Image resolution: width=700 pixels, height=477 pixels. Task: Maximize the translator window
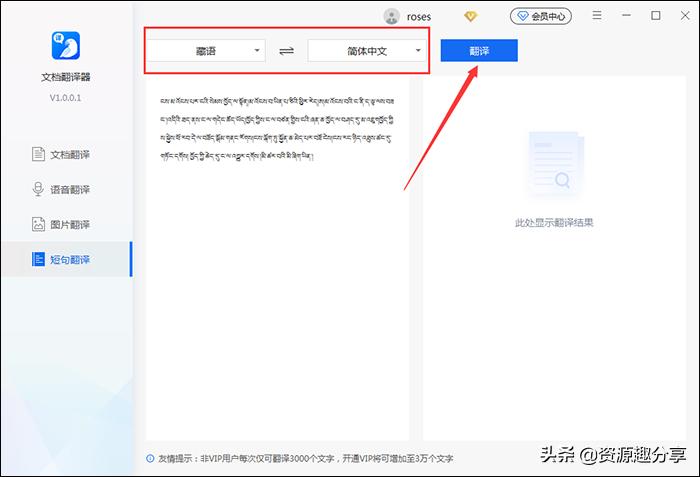coord(656,16)
